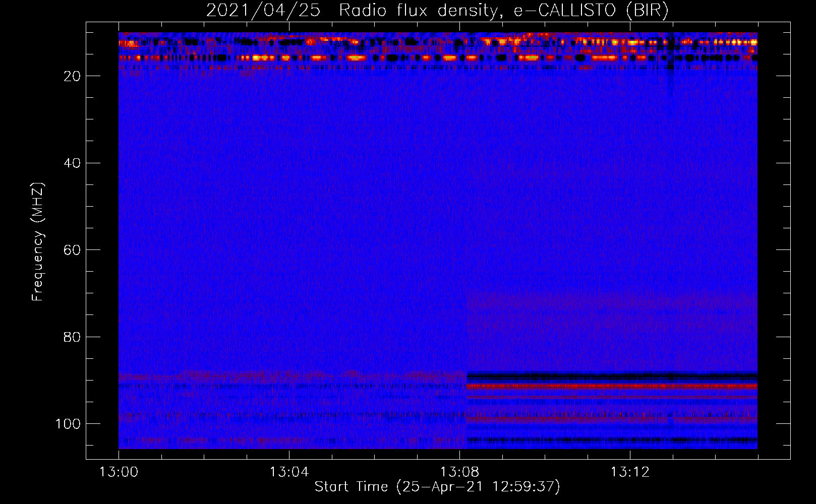
Task: Click the '13:12' time axis label
Action: click(630, 472)
